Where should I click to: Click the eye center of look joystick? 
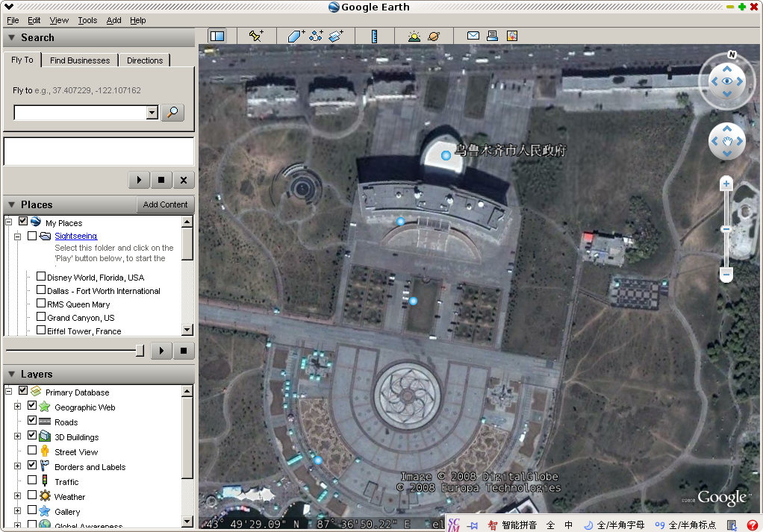click(727, 81)
